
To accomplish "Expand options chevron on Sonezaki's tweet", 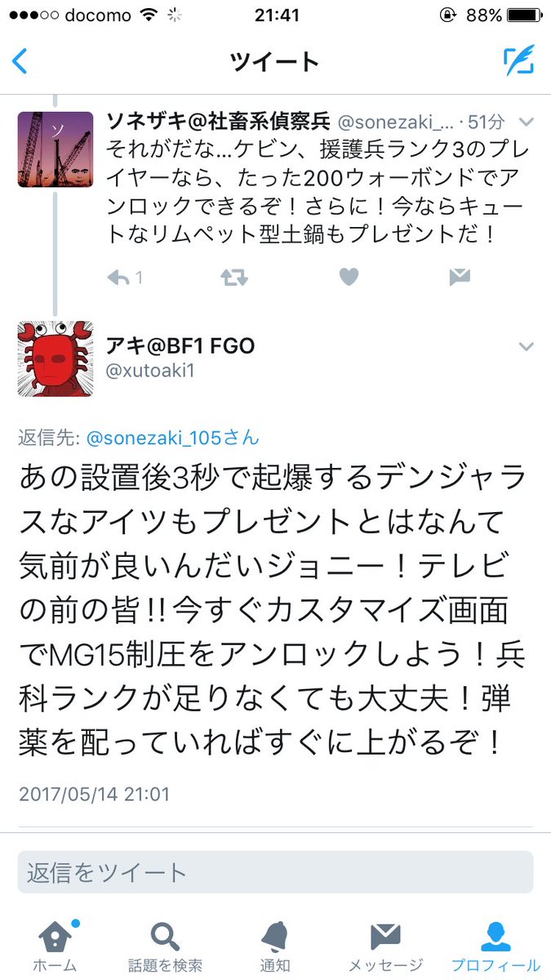I will [x=527, y=122].
